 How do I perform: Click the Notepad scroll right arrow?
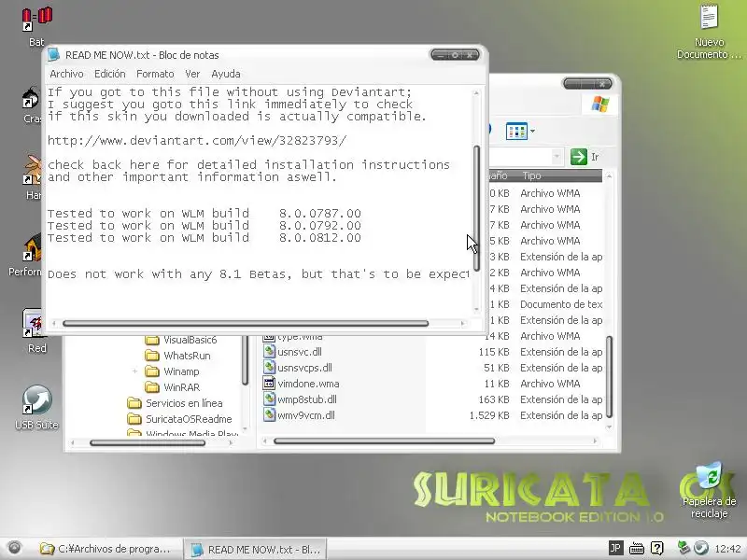[462, 323]
